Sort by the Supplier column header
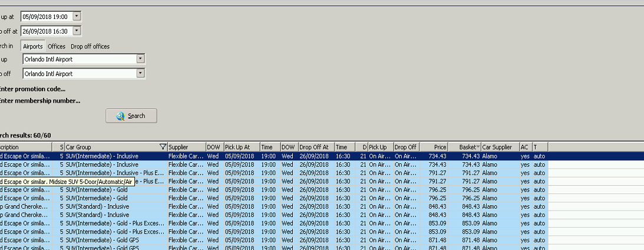Screen dimensions: 644x250 click(186, 147)
